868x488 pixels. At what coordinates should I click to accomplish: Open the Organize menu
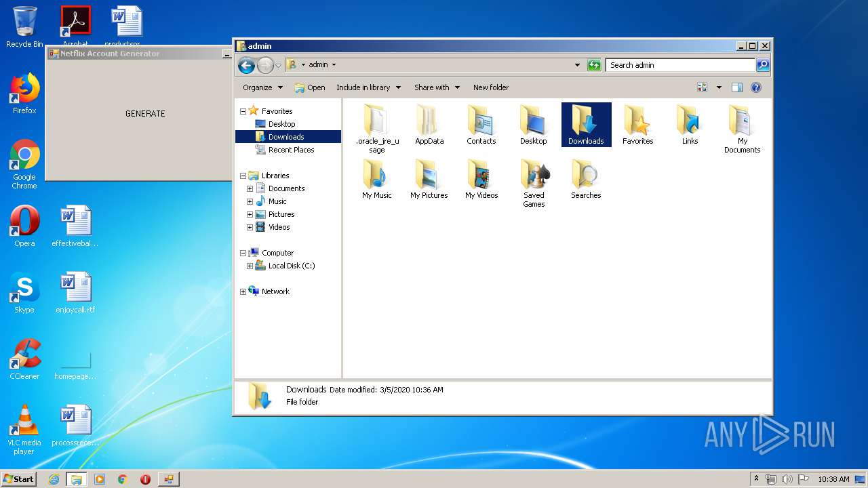(262, 87)
